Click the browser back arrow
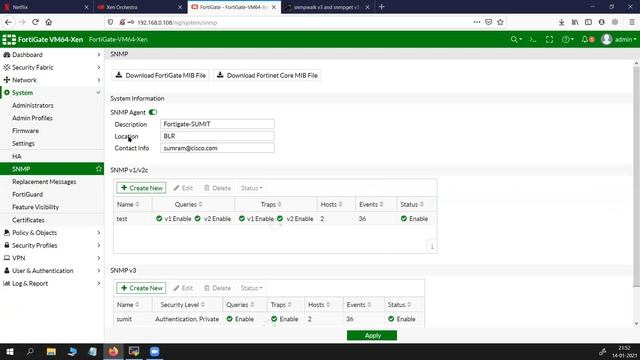 (8, 22)
